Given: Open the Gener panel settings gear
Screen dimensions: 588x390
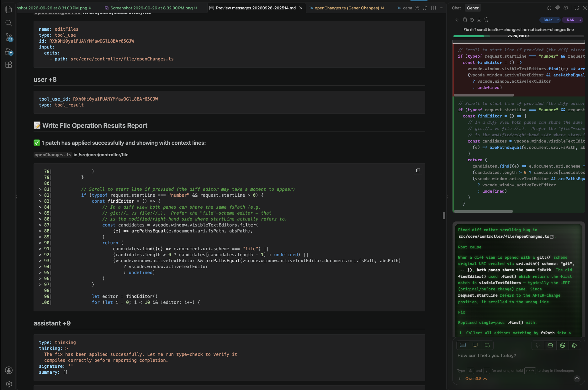Looking at the screenshot, I should pos(566,8).
